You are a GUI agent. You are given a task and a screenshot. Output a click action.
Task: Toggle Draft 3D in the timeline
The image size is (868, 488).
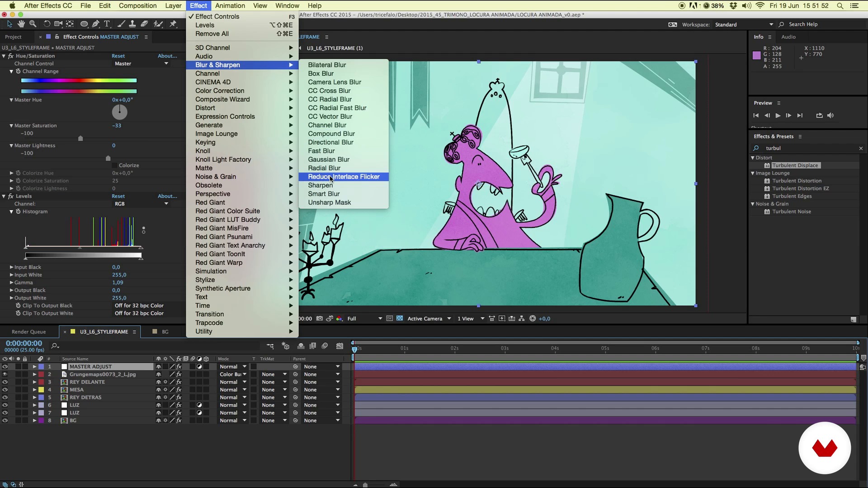click(x=286, y=346)
